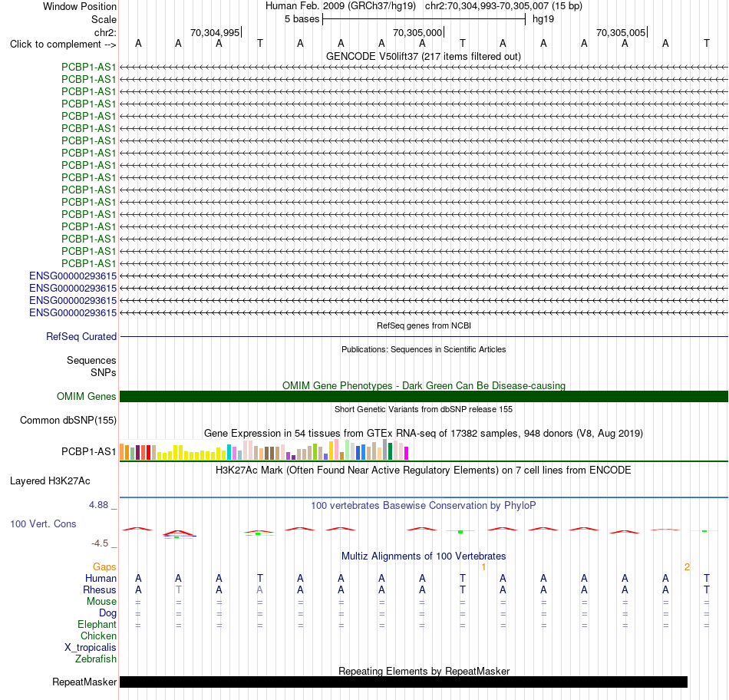Open "Publications: Sequences in Scientific Articles" title
Viewport: 729px width, 700px height.
[424, 349]
